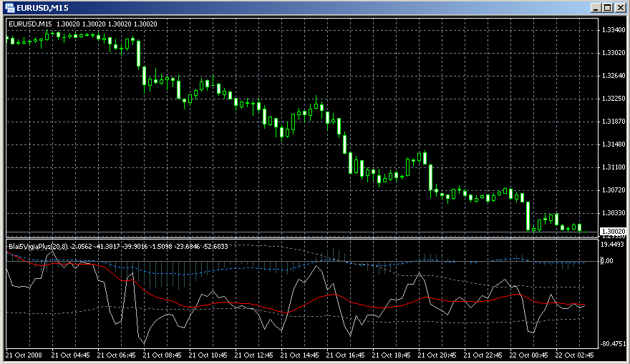Image resolution: width=630 pixels, height=364 pixels.
Task: Click the separator between chart and indicator window
Action: click(x=301, y=237)
